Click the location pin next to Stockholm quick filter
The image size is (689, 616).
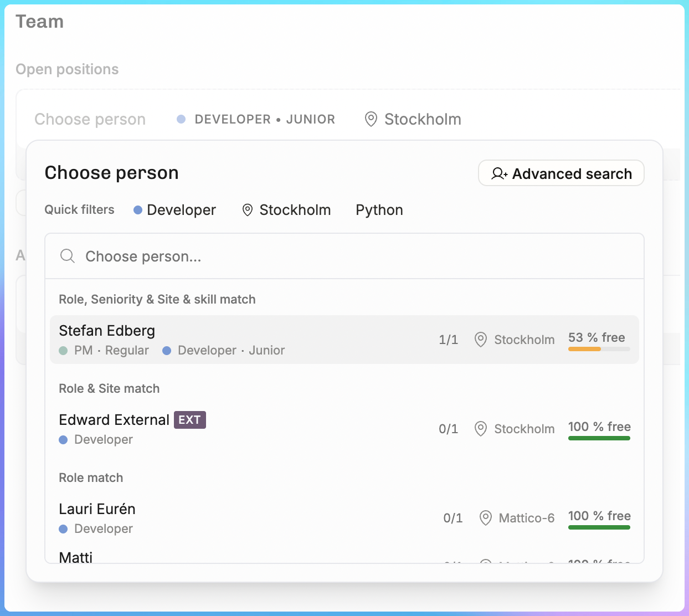248,210
